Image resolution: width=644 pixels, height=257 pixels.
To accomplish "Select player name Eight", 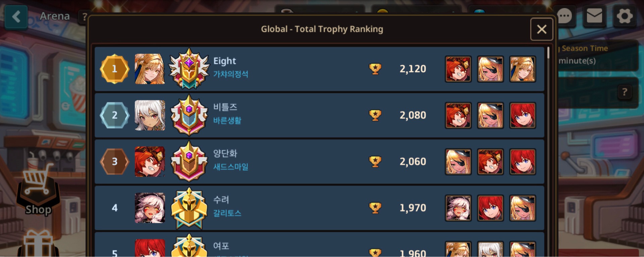I will click(x=225, y=61).
